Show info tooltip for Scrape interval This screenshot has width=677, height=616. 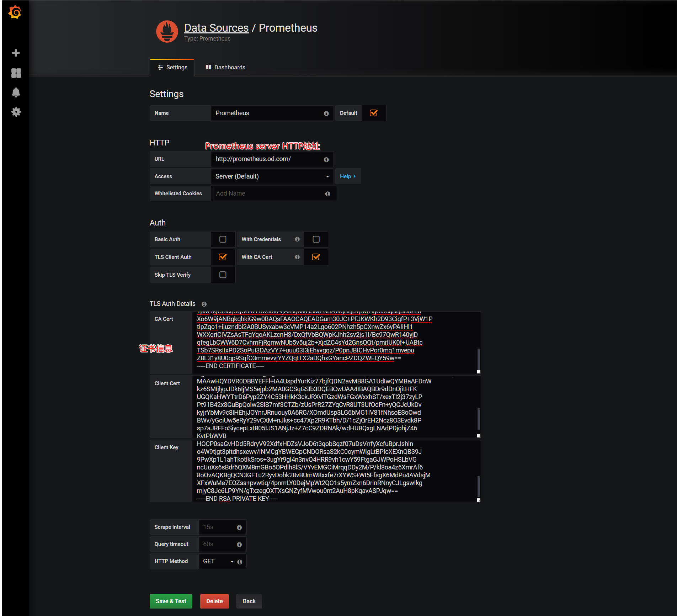coord(239,527)
